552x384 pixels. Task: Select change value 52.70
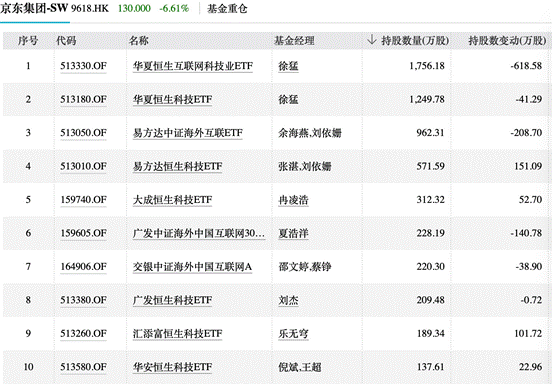[531, 200]
